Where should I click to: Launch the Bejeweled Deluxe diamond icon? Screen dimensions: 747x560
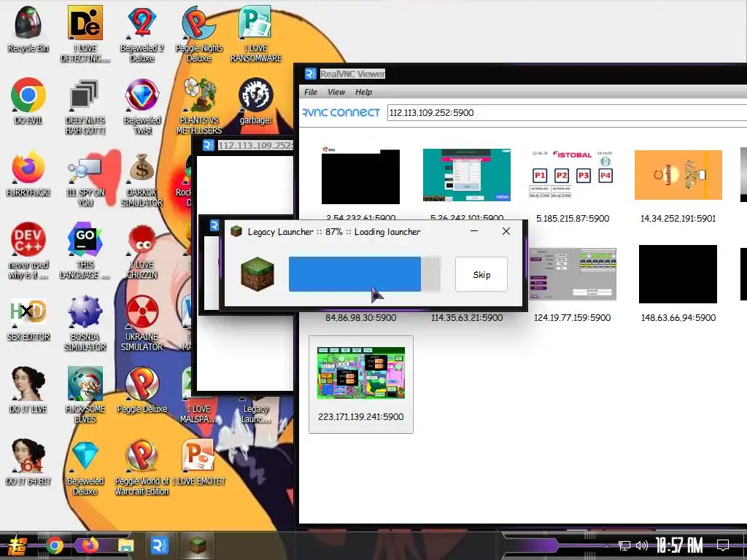click(x=85, y=467)
